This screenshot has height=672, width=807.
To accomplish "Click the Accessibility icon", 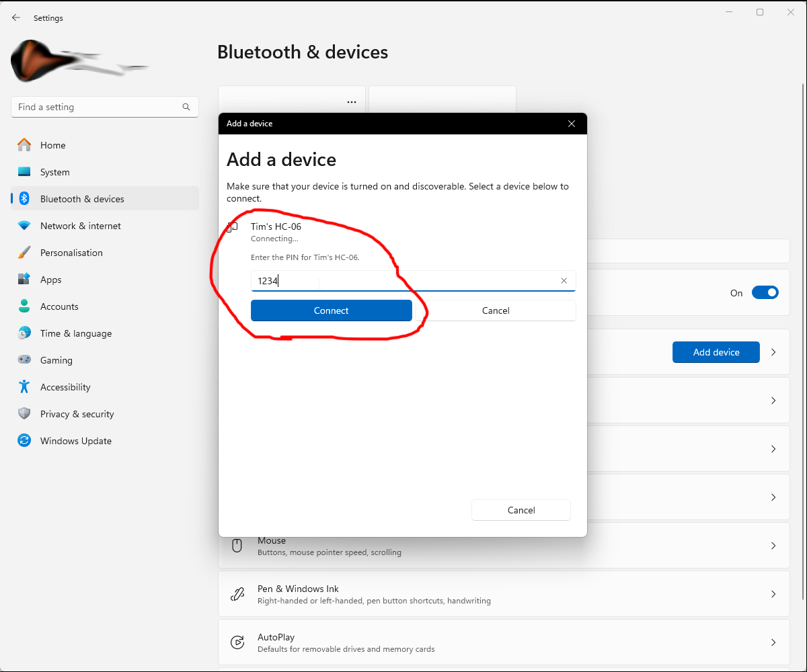I will click(x=24, y=387).
